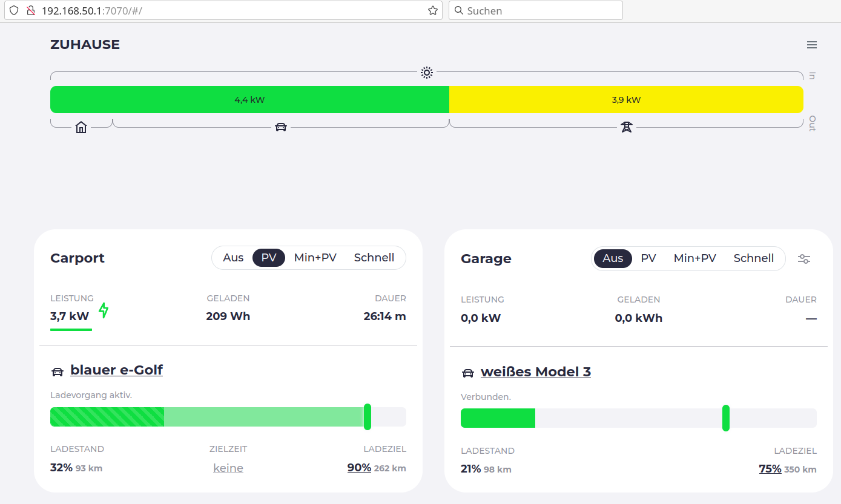Click the Garage 0,0 kWh Geladen value

(x=639, y=318)
